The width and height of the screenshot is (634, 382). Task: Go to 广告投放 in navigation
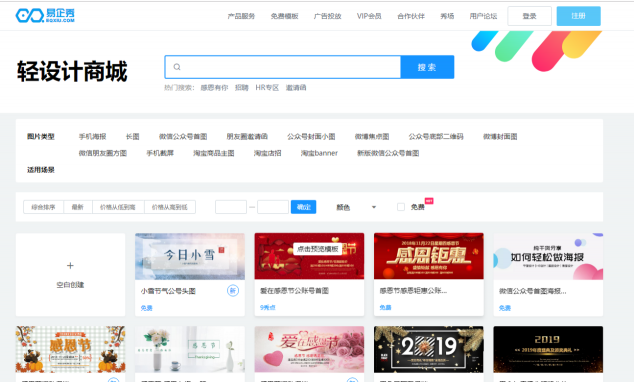pos(328,16)
